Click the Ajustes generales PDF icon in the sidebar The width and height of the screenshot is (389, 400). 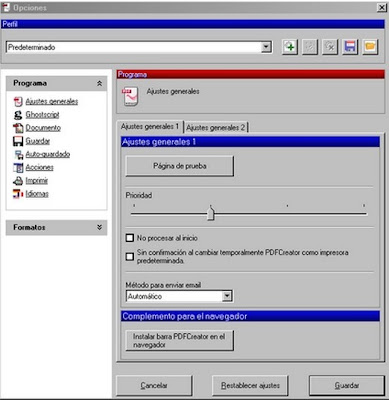tap(18, 101)
